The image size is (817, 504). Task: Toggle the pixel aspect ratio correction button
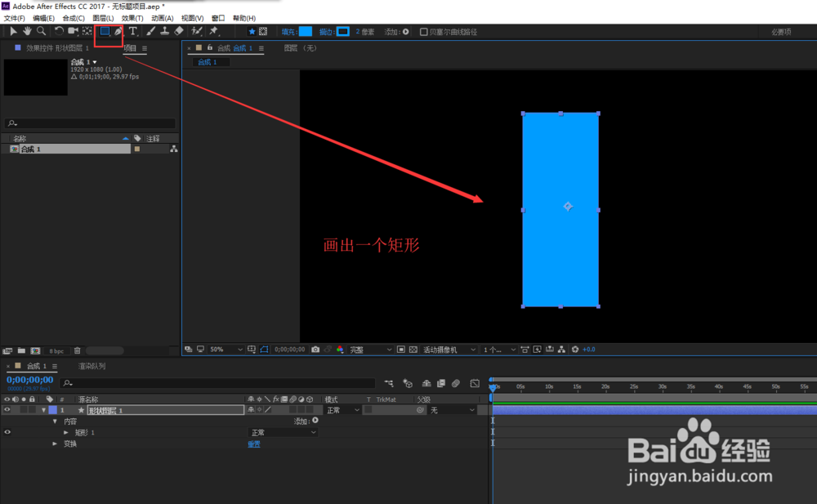(525, 349)
